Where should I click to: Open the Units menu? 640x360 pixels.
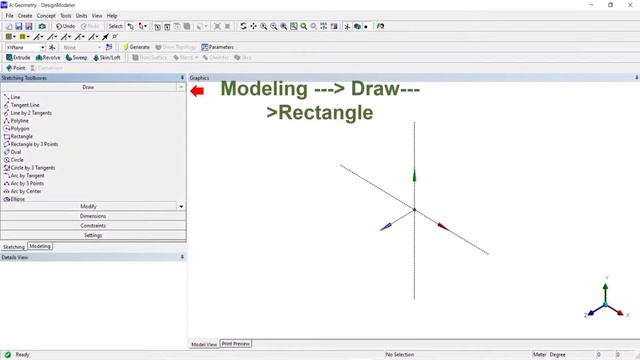(x=81, y=16)
